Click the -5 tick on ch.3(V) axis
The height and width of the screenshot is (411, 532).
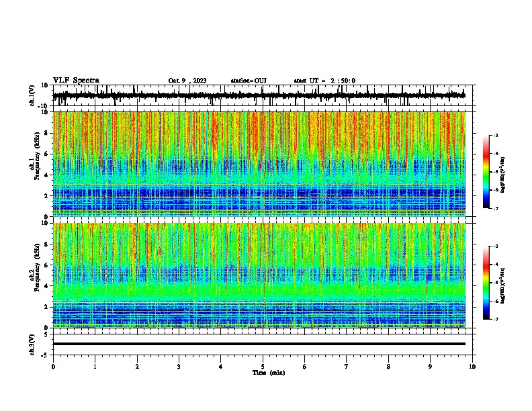click(45, 355)
